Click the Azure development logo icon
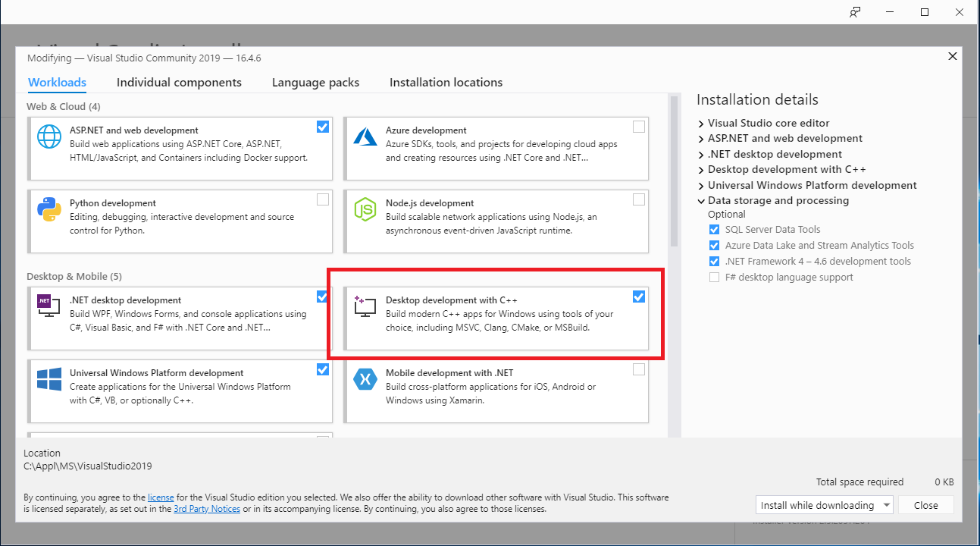 (365, 136)
